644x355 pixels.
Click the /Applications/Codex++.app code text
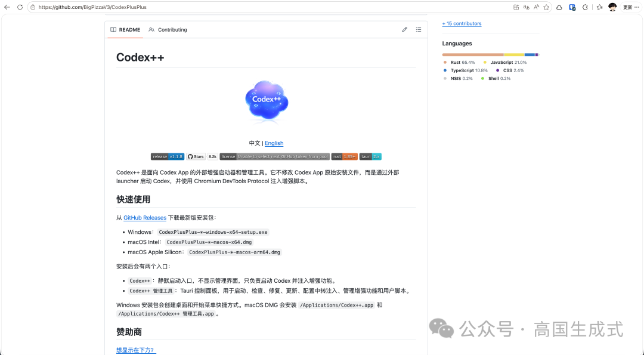pos(336,305)
